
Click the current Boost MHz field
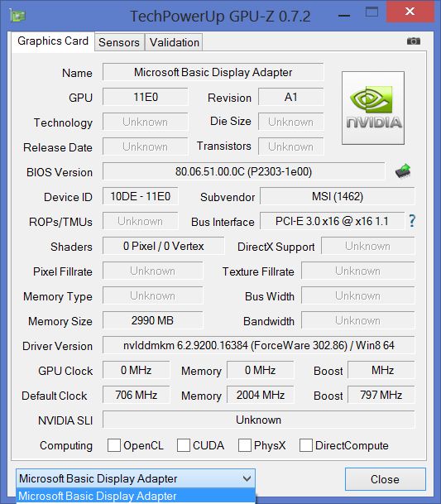381,370
